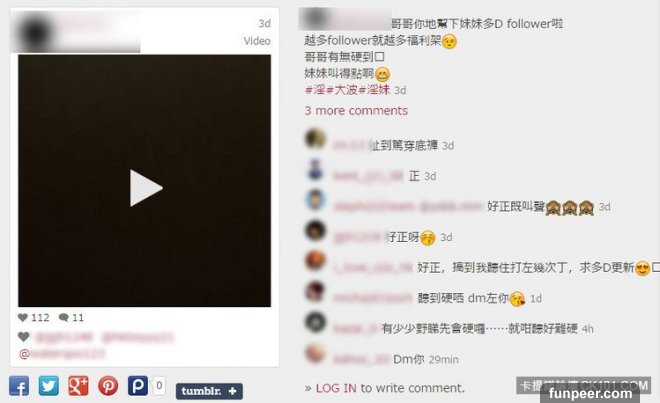Open the LOG IN link

point(336,388)
